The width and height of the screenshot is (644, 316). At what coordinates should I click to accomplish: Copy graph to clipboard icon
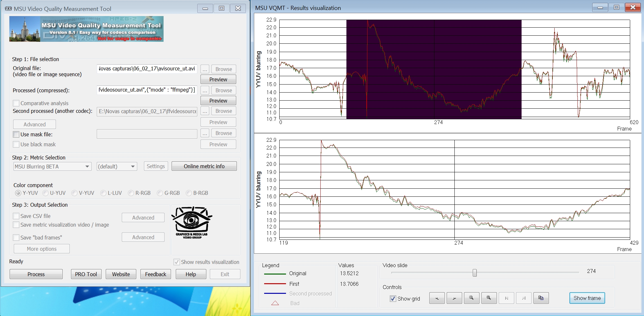[541, 298]
